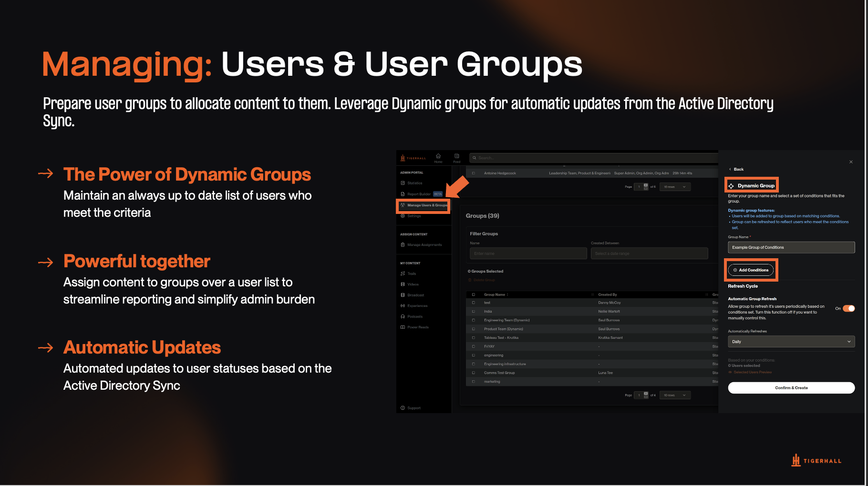Click the 'Engineering infrastructure' group name
The width and height of the screenshot is (868, 486).
pyautogui.click(x=505, y=364)
